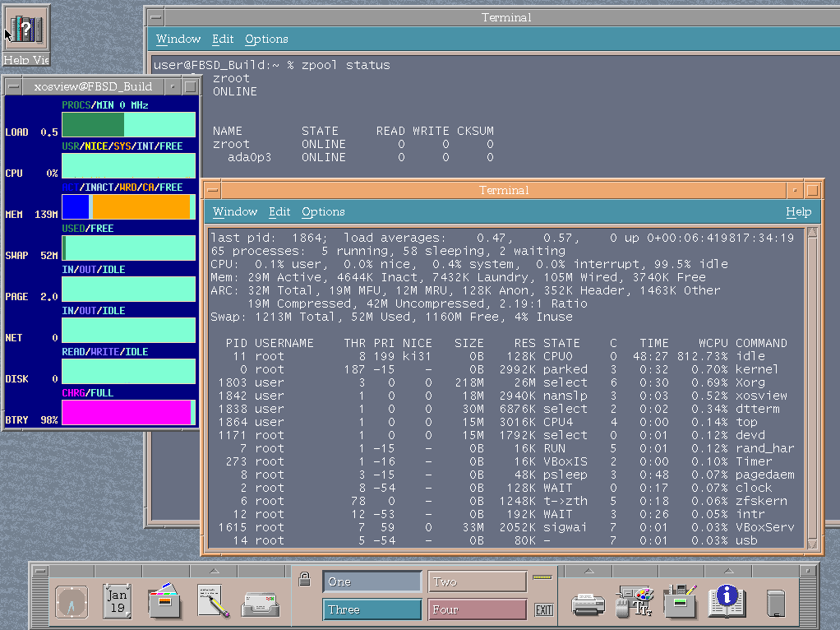Switch to workspace Four
Viewport: 840px width, 630px height.
[x=478, y=609]
